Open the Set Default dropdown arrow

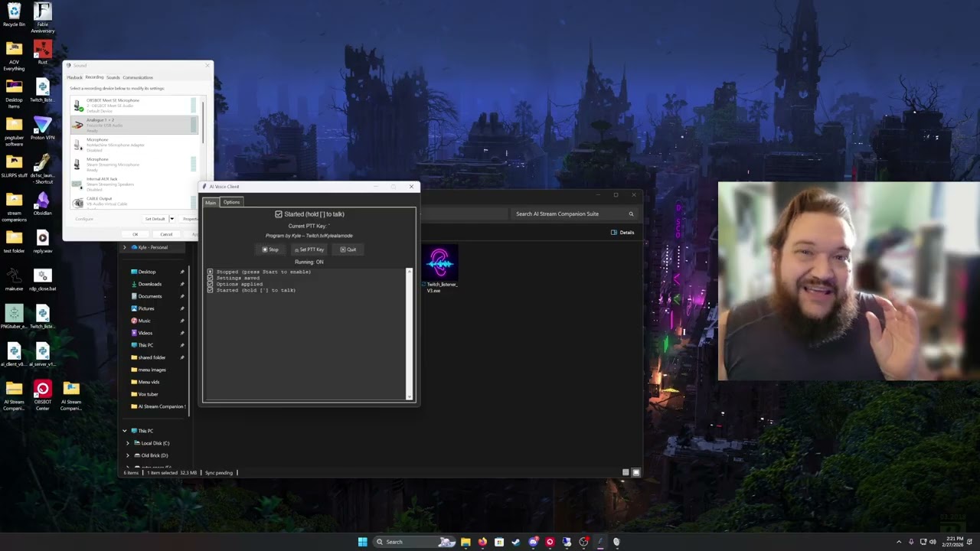pos(171,219)
